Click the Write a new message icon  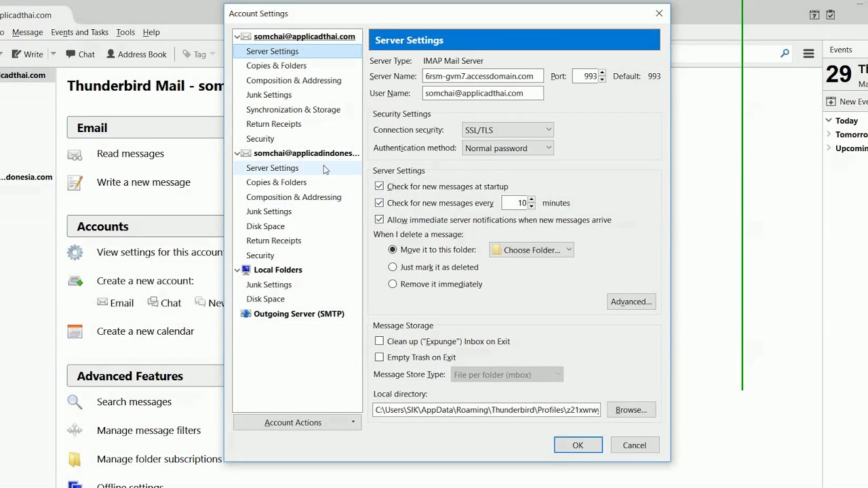[x=75, y=182]
